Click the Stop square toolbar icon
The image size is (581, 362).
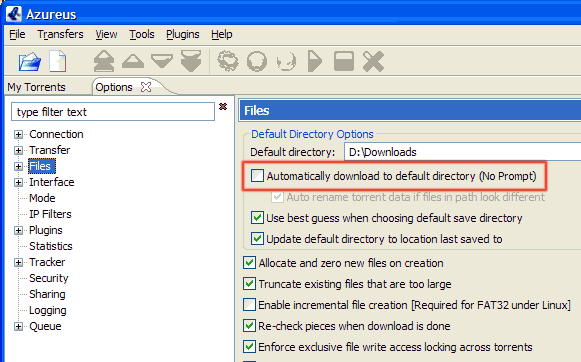[x=344, y=61]
